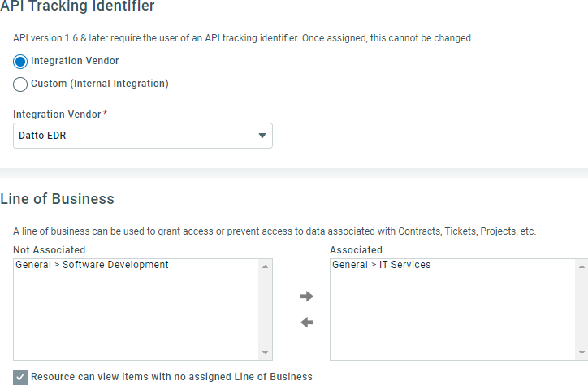
Task: Click the right arrow to associate line of business
Action: click(x=307, y=296)
